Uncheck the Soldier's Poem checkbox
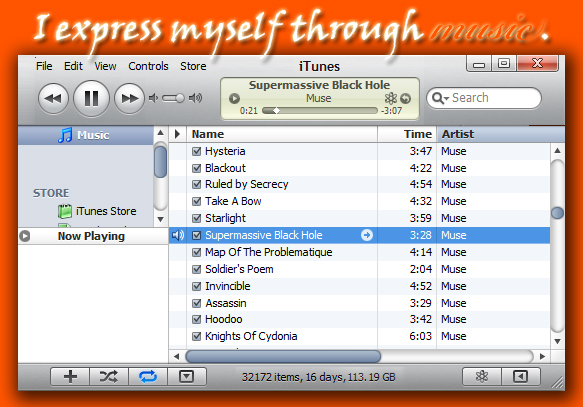The height and width of the screenshot is (407, 583). [197, 269]
